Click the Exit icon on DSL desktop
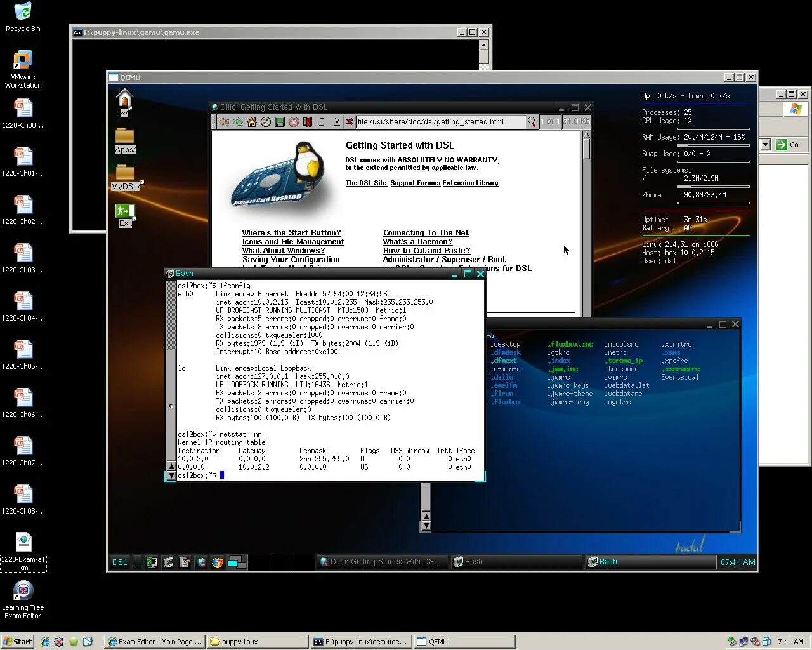Screen dimensions: 812x650 (x=125, y=215)
